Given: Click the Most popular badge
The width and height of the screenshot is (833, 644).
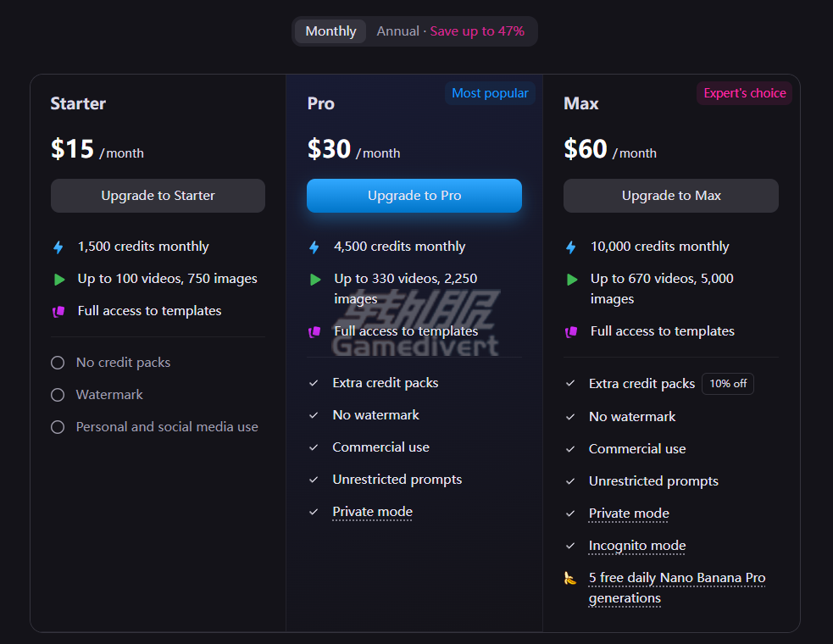Looking at the screenshot, I should click(x=490, y=93).
